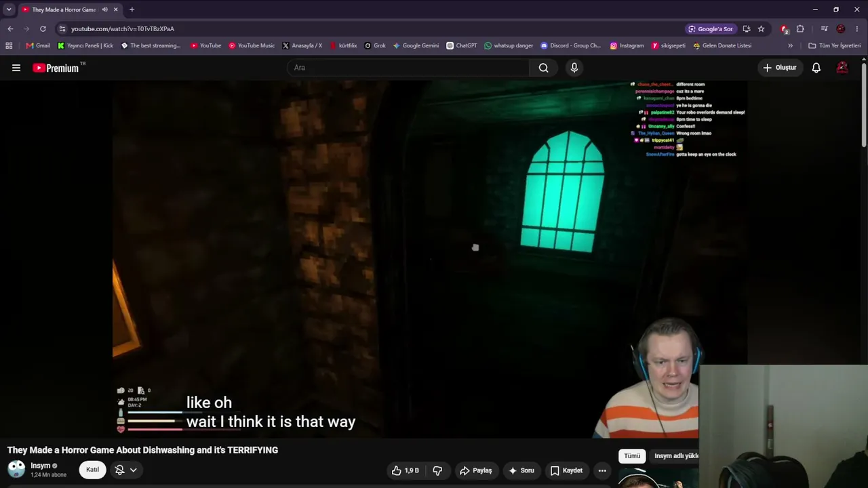Open Chrome profile avatar in toolbar
Image resolution: width=868 pixels, height=488 pixels.
tap(841, 29)
